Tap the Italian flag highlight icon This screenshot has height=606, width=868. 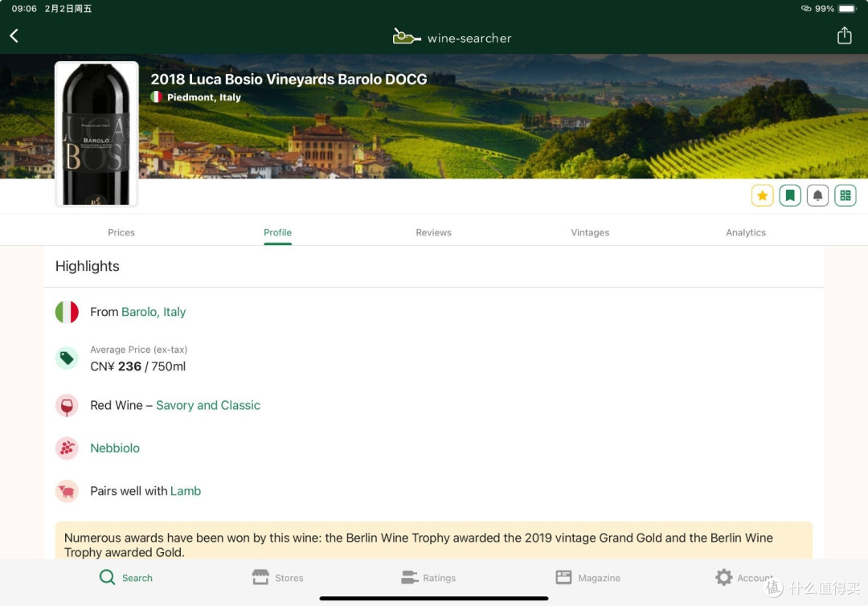[x=67, y=312]
